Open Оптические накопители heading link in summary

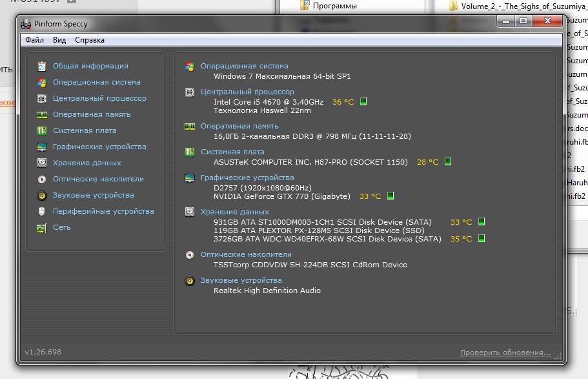(246, 254)
